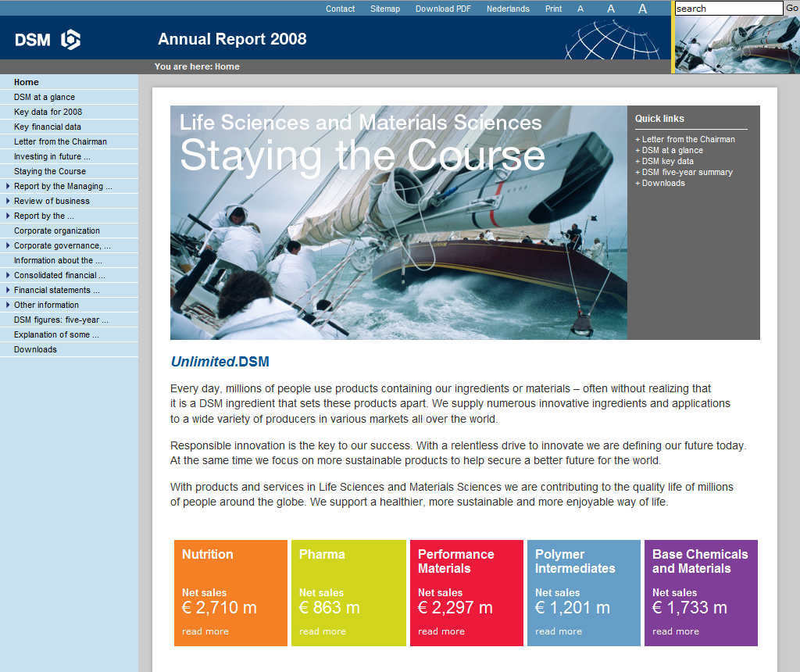Click read more under Nutrition

coord(205,631)
